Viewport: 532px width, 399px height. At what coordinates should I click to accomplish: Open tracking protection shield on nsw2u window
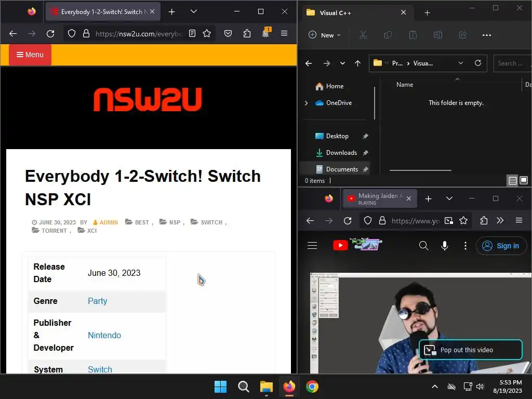point(72,34)
